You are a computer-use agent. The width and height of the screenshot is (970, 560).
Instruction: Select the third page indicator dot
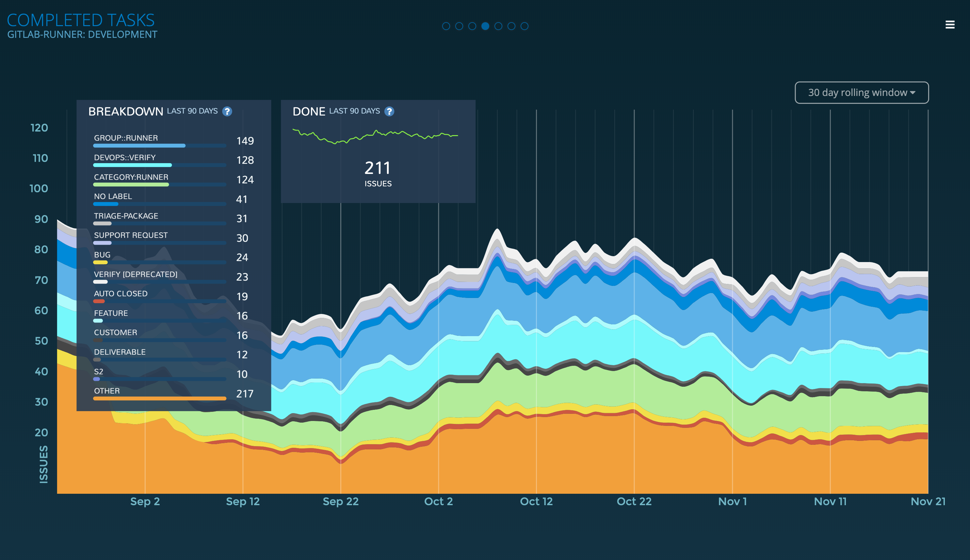(472, 26)
